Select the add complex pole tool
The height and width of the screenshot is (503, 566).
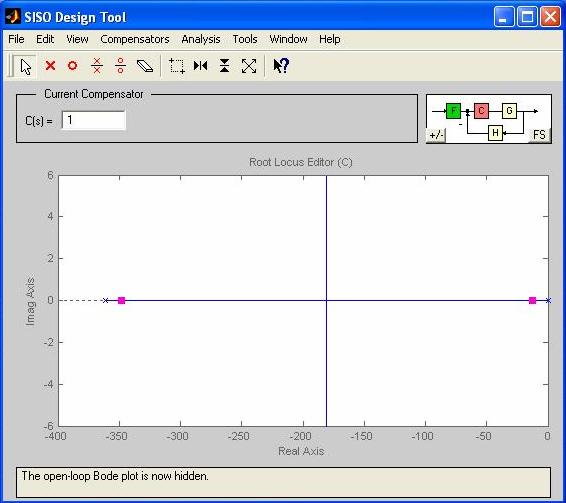coord(97,66)
